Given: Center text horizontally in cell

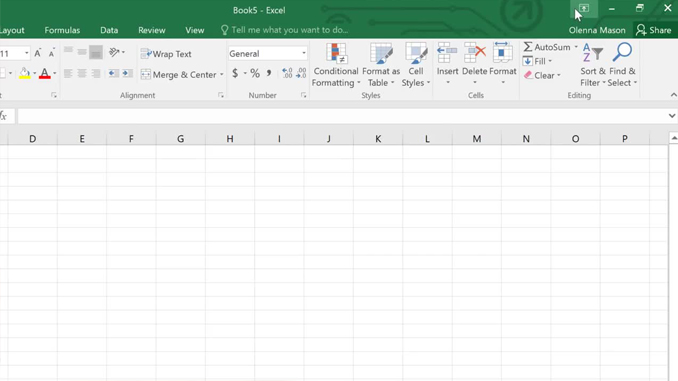Looking at the screenshot, I should (82, 74).
